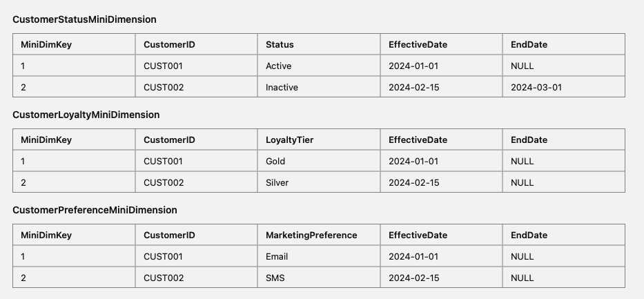Click the Inactive status cell

282,88
